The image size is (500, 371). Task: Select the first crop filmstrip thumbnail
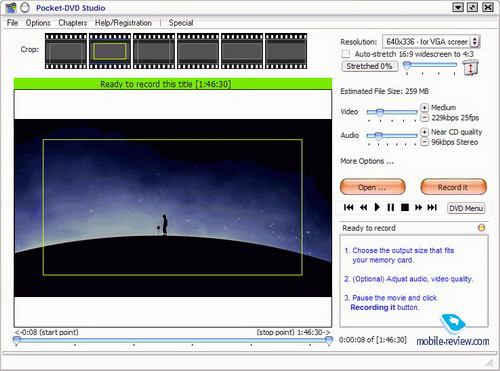[66, 51]
